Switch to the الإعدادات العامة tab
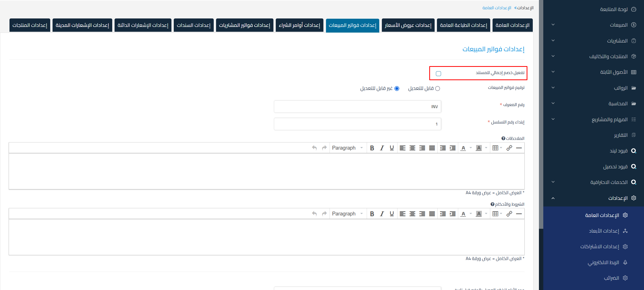644x290 pixels. pos(513,25)
